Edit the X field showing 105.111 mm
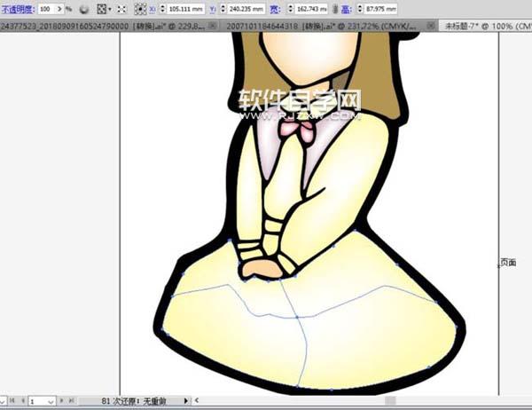Image resolution: width=532 pixels, height=410 pixels. [x=185, y=9]
